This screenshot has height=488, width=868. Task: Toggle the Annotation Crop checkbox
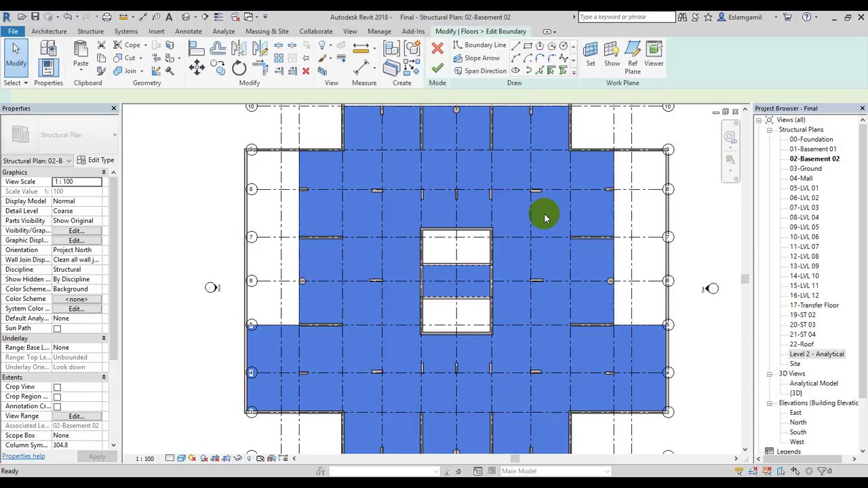point(57,407)
